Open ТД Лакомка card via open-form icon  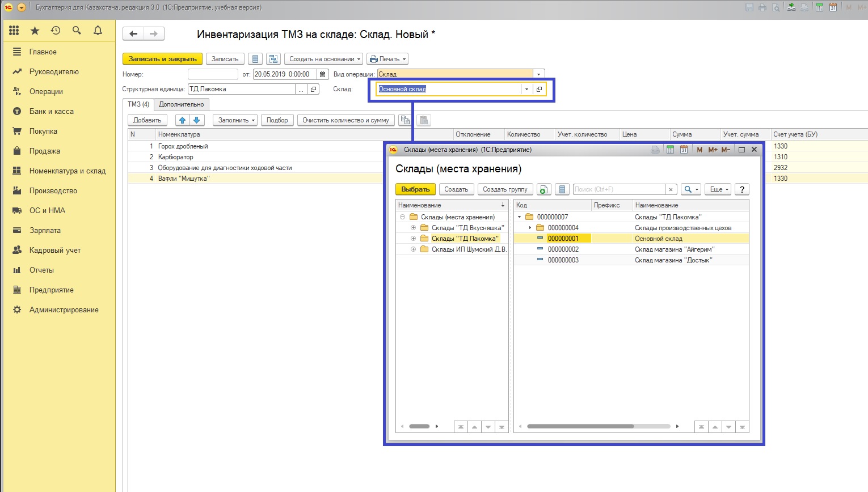tap(313, 89)
